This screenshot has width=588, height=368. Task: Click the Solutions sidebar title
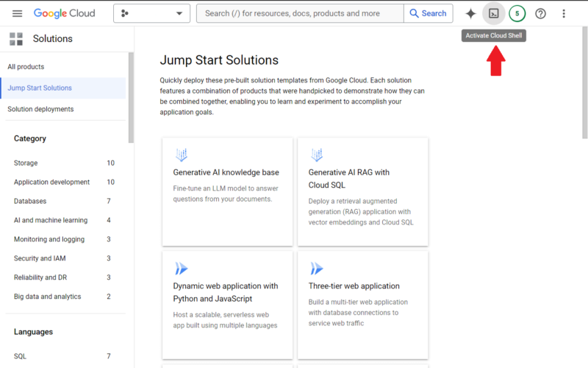[52, 39]
